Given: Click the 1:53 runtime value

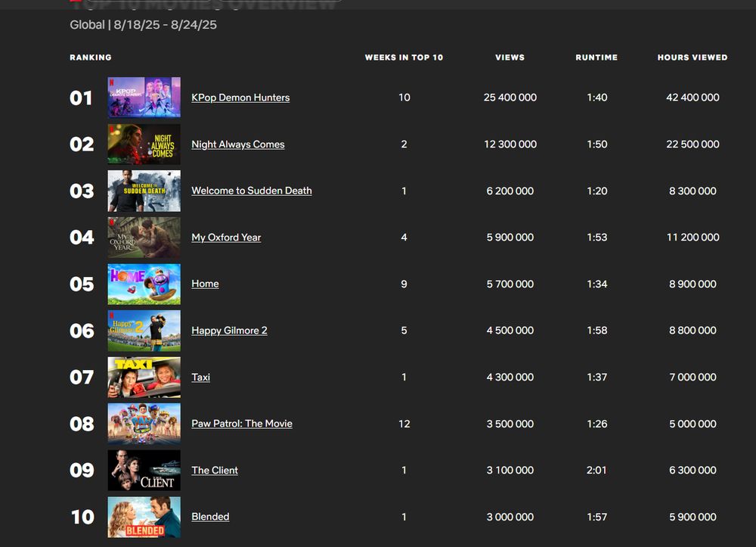Looking at the screenshot, I should click(597, 238).
